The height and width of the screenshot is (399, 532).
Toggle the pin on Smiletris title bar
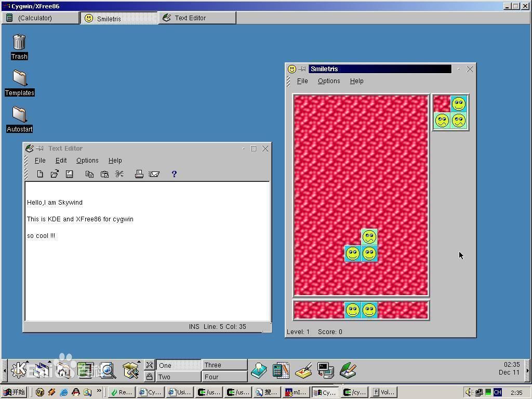302,69
